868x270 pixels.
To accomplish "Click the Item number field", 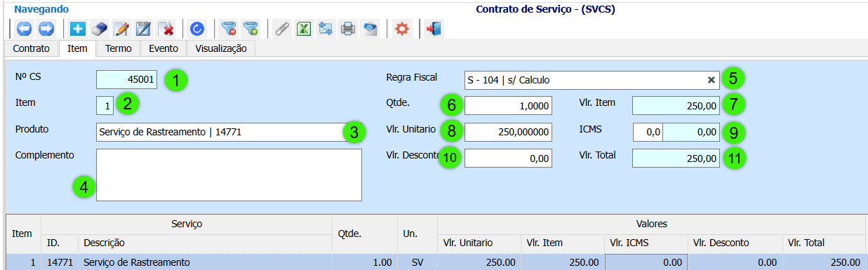I will tap(105, 106).
